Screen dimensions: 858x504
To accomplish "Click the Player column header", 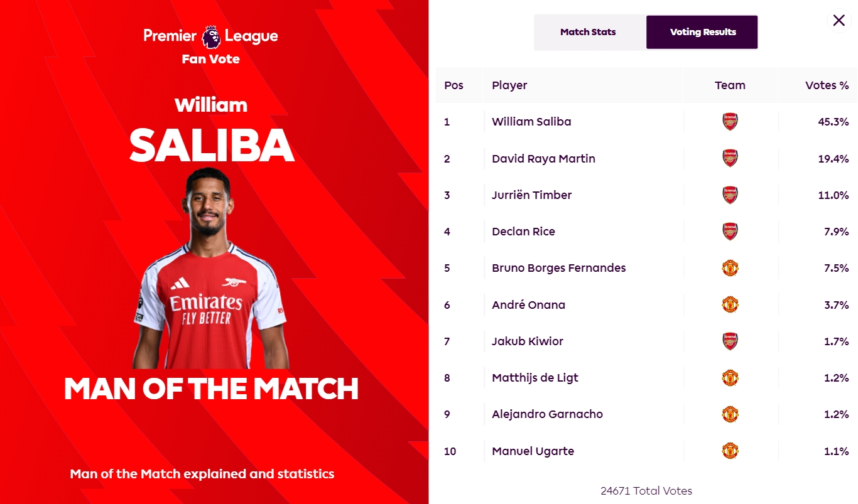I will tap(509, 85).
